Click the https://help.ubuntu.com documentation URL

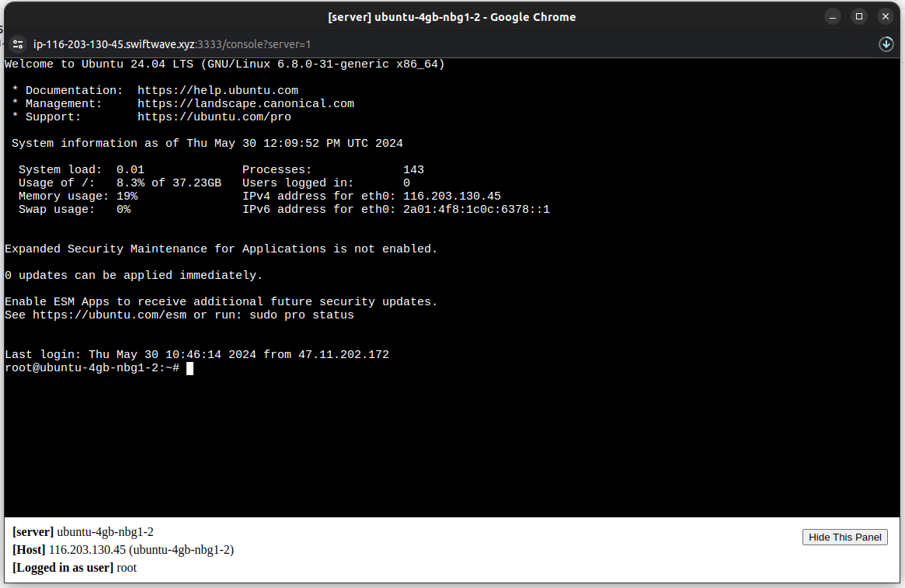218,91
